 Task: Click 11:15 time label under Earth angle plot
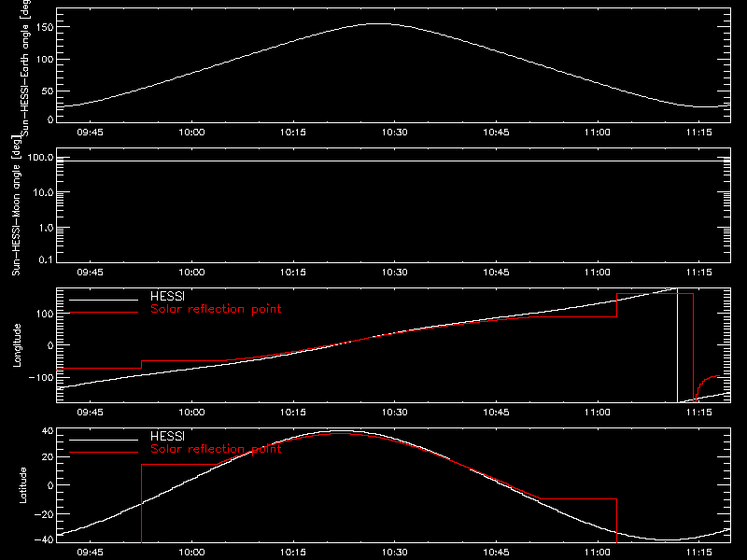698,133
